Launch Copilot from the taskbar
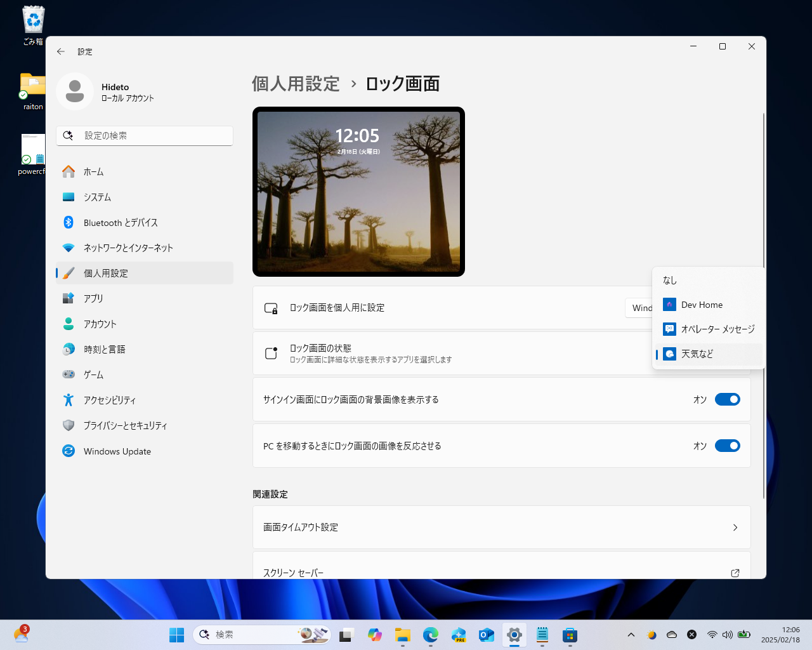The height and width of the screenshot is (650, 812). pyautogui.click(x=374, y=634)
